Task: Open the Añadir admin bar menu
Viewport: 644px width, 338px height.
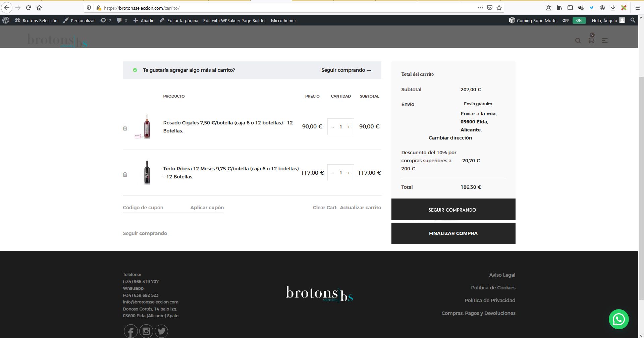Action: [144, 20]
